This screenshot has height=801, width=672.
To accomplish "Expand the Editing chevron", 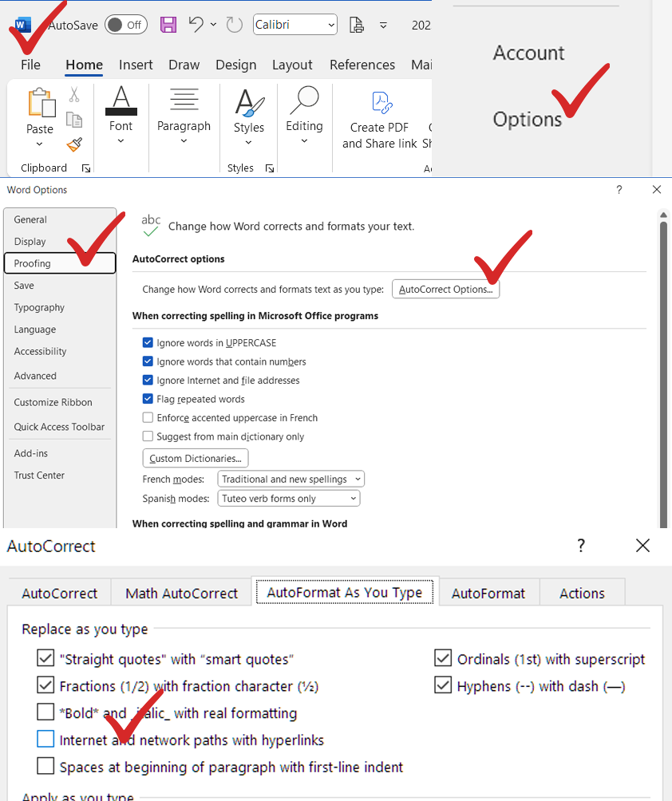I will coord(304,141).
